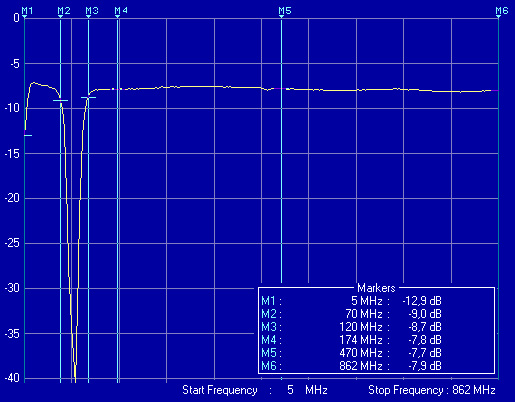Screen dimensions: 515x402
Task: Click the Start Frequency value 5
Action: 290,390
